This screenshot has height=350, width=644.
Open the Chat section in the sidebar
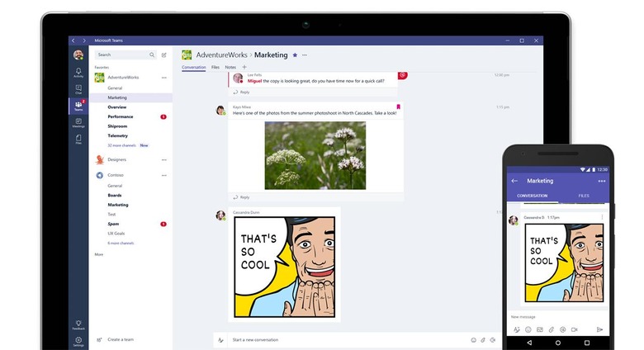point(78,89)
